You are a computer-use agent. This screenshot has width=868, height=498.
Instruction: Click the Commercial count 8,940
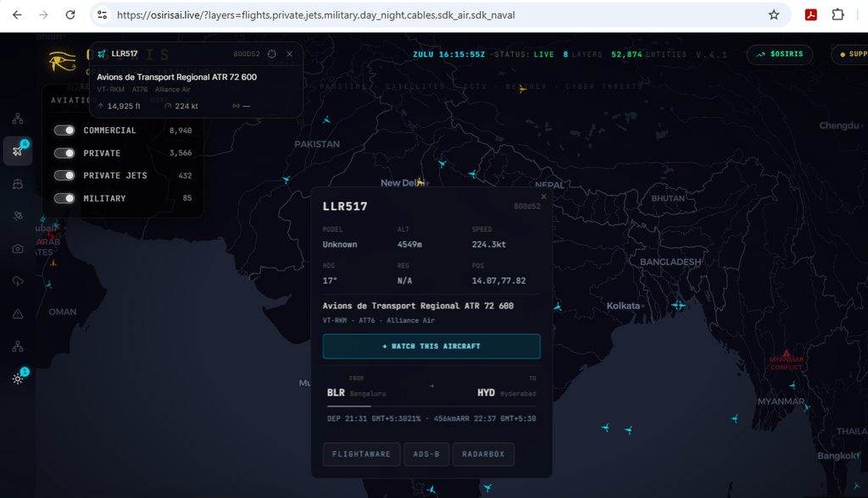click(x=181, y=130)
